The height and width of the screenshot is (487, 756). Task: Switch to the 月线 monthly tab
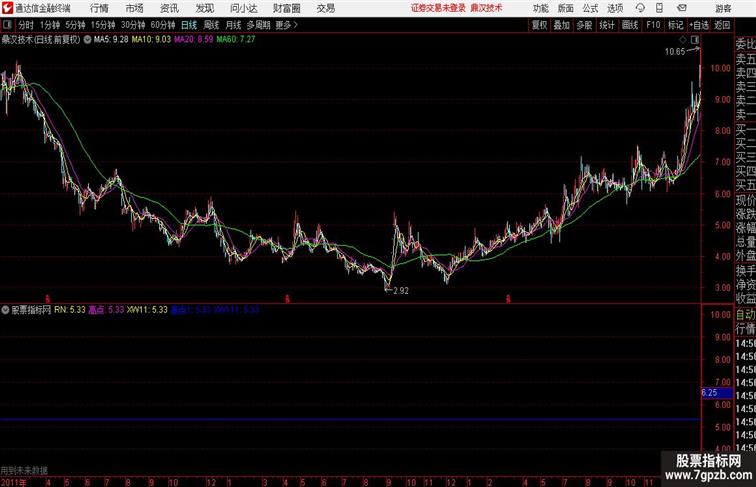[233, 25]
